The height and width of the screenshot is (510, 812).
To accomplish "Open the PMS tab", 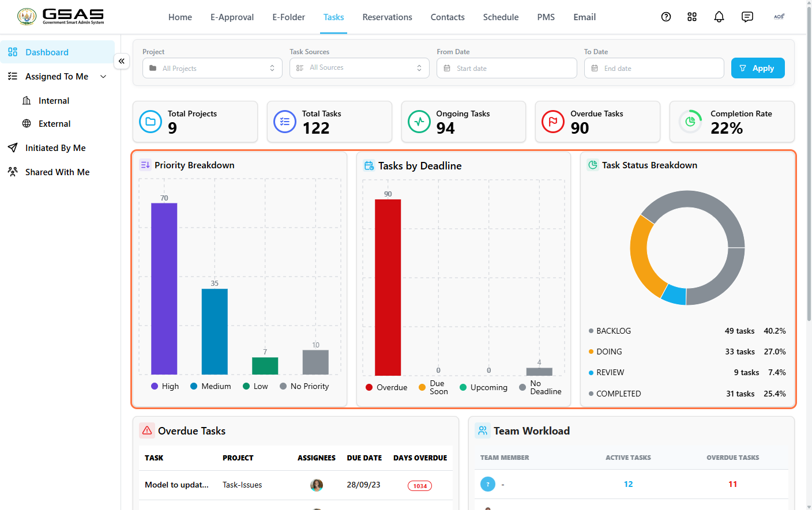I will pyautogui.click(x=546, y=17).
